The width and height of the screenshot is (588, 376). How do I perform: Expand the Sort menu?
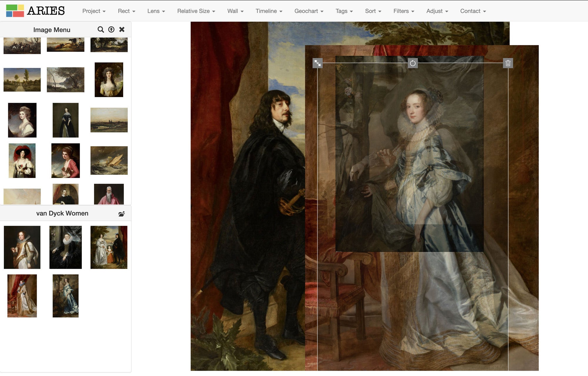[373, 11]
